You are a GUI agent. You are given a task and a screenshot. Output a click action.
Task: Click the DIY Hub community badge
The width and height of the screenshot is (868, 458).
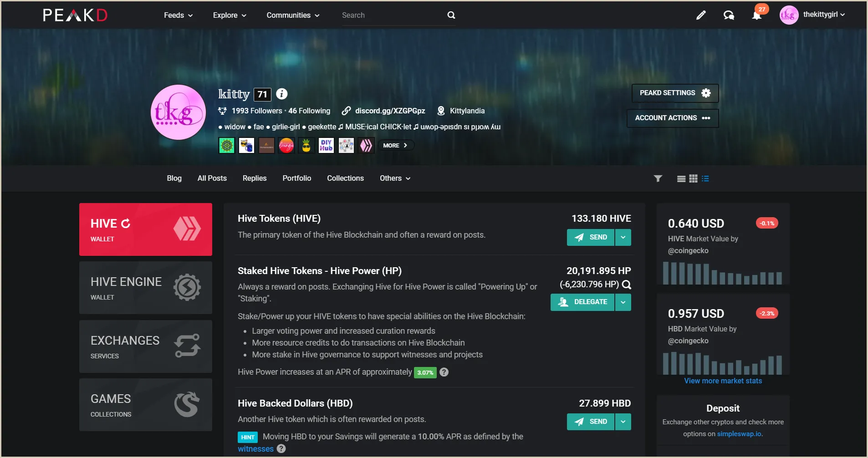pos(326,145)
